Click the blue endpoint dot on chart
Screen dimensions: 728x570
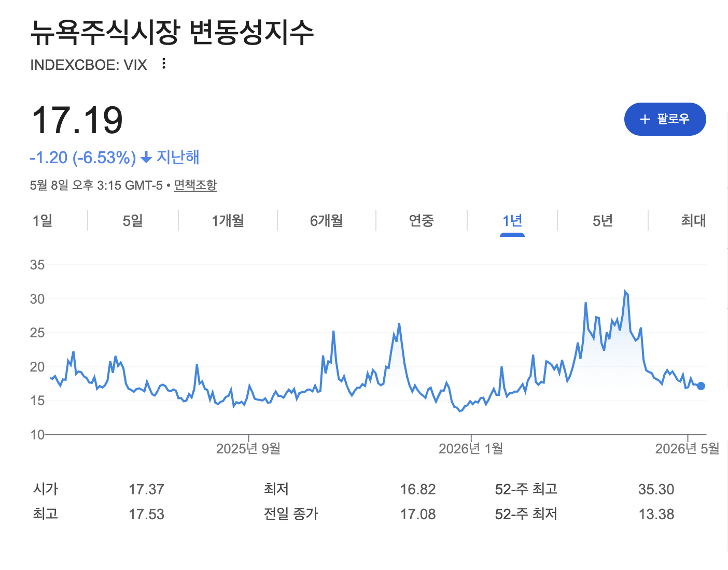(x=701, y=386)
